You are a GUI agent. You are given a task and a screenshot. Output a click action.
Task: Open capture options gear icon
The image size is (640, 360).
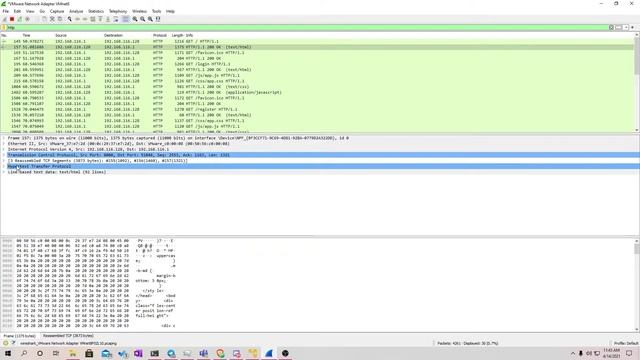click(x=27, y=19)
